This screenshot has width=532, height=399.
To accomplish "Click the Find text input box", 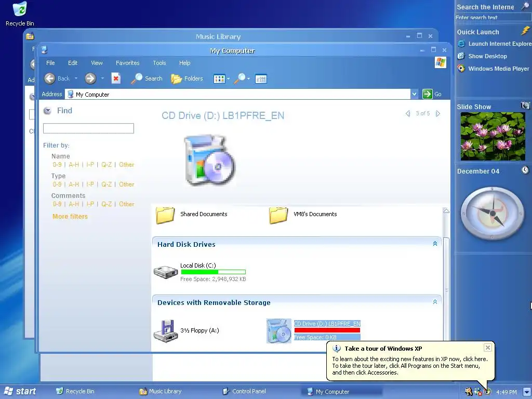I will click(88, 128).
